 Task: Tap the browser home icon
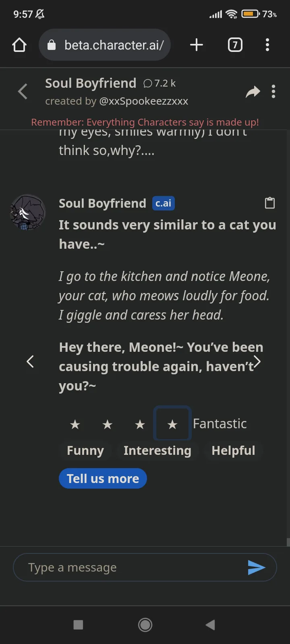tap(19, 45)
